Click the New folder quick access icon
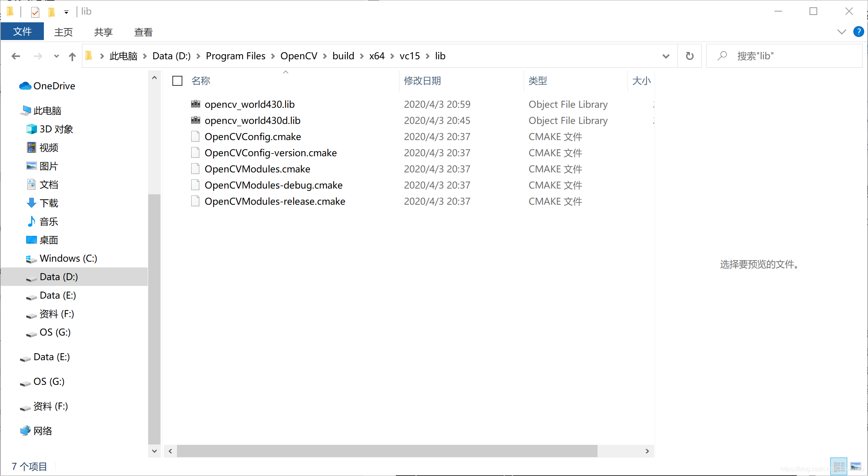This screenshot has width=868, height=476. click(52, 12)
